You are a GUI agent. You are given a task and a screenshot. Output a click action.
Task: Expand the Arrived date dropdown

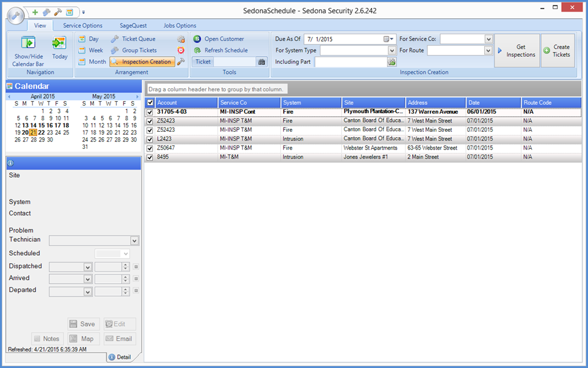(88, 279)
